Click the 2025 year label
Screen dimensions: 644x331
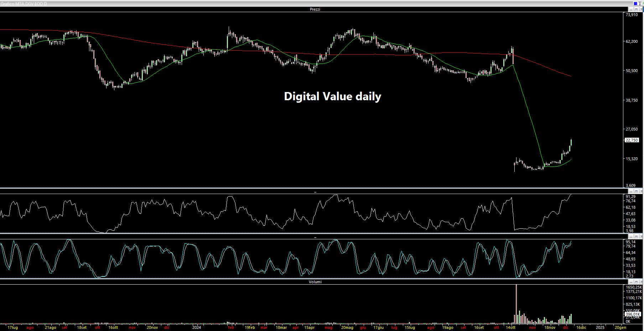click(x=600, y=327)
